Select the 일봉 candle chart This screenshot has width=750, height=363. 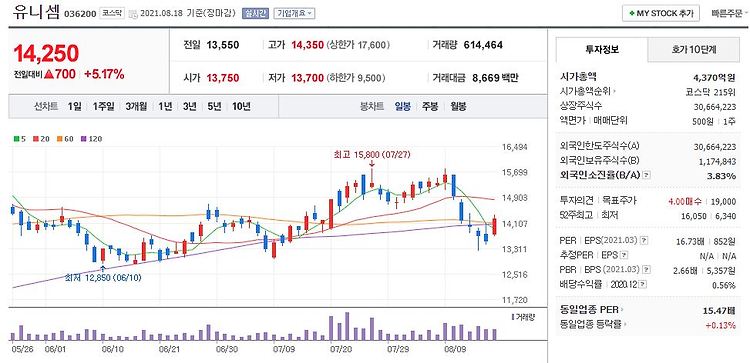[402, 106]
